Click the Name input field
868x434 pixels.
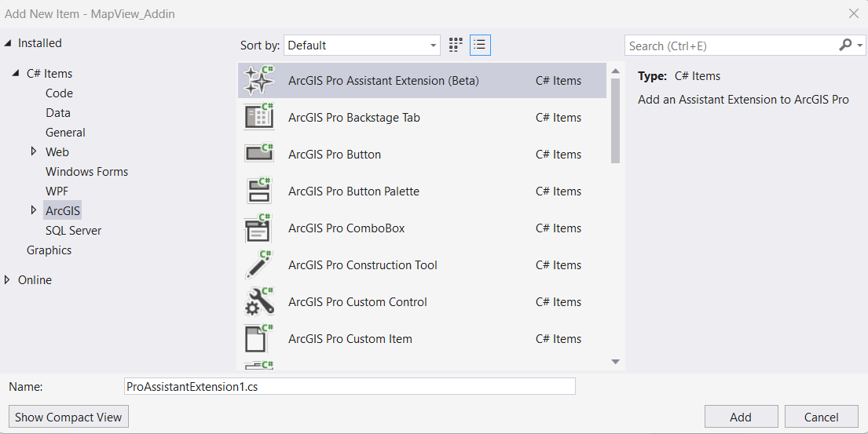pyautogui.click(x=350, y=386)
